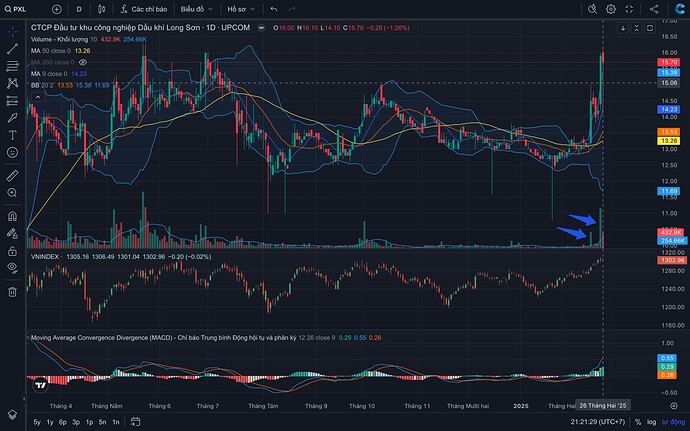Open the candlestick chart style selector
The image size is (690, 431).
click(x=104, y=8)
